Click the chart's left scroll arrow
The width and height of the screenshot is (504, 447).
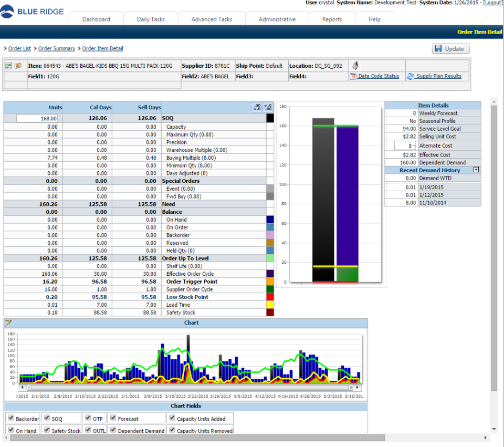[22, 387]
